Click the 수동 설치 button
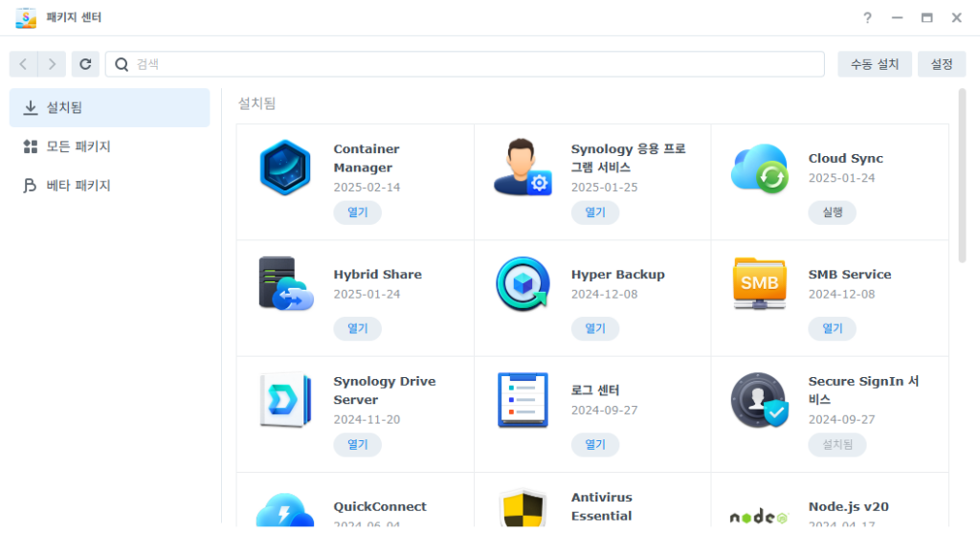980x535 pixels. point(874,64)
